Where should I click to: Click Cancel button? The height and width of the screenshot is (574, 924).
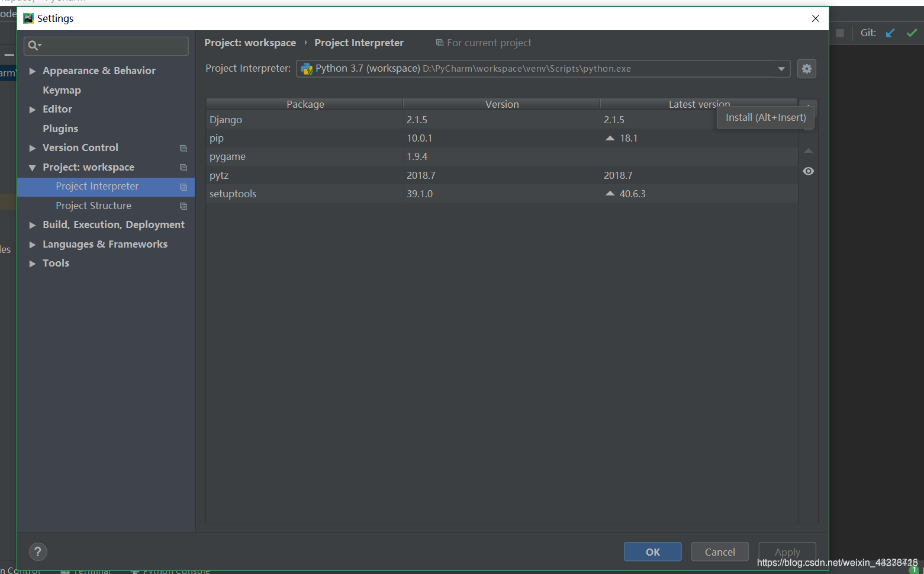720,551
